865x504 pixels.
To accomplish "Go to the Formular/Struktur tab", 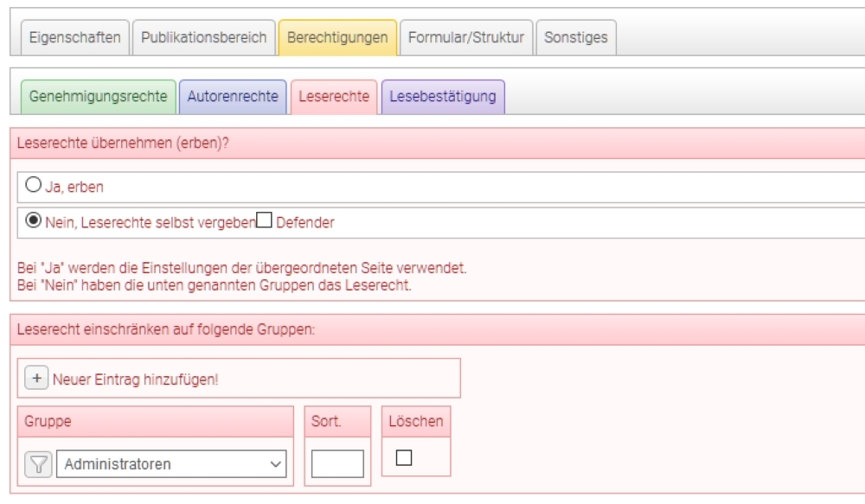I will pos(466,39).
